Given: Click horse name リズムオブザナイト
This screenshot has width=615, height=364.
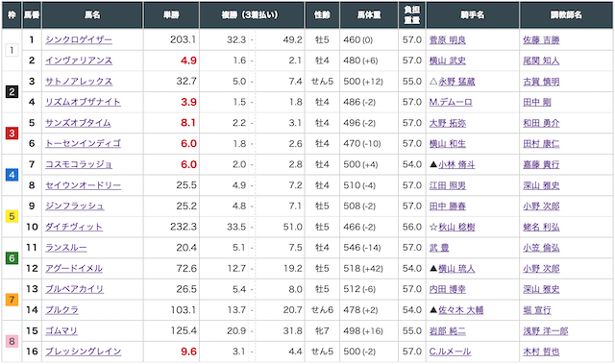Looking at the screenshot, I should (83, 102).
